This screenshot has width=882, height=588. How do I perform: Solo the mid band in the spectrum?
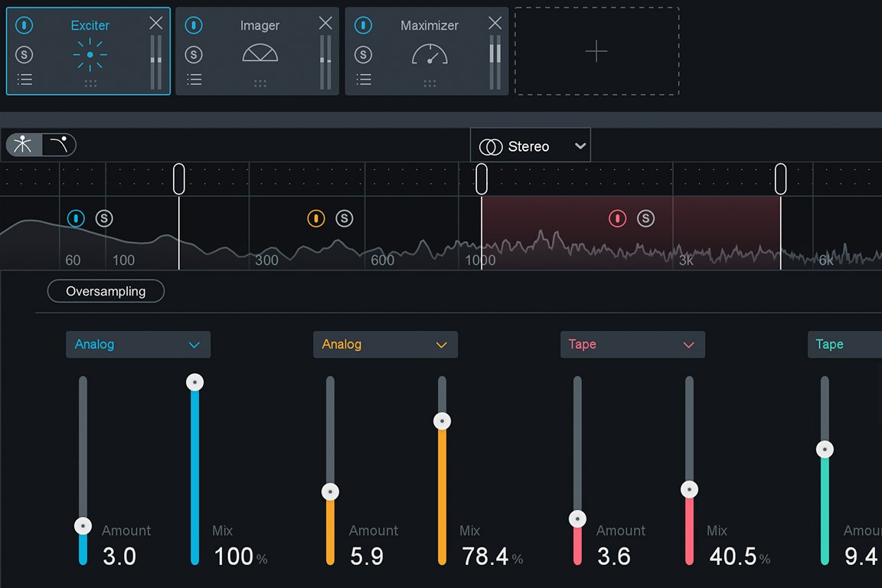pos(345,218)
